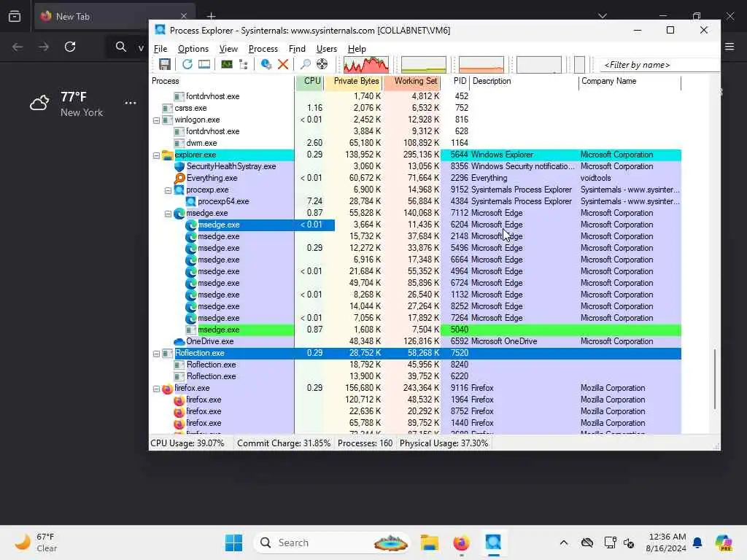Switch to Firefox from the taskbar
This screenshot has height=560, width=747.
[x=461, y=542]
